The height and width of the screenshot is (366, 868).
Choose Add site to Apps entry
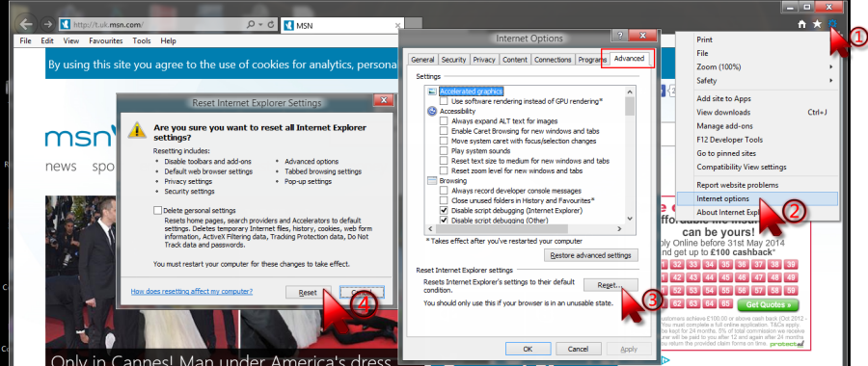click(x=757, y=98)
